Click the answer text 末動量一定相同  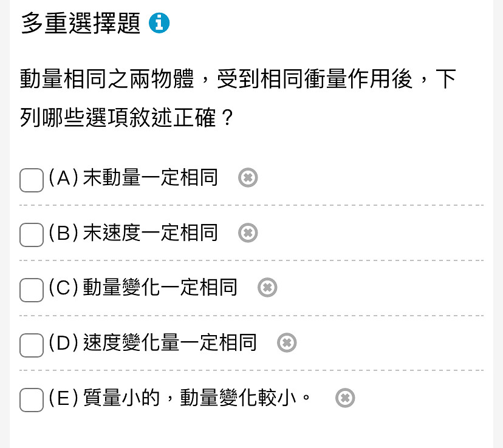point(151,177)
